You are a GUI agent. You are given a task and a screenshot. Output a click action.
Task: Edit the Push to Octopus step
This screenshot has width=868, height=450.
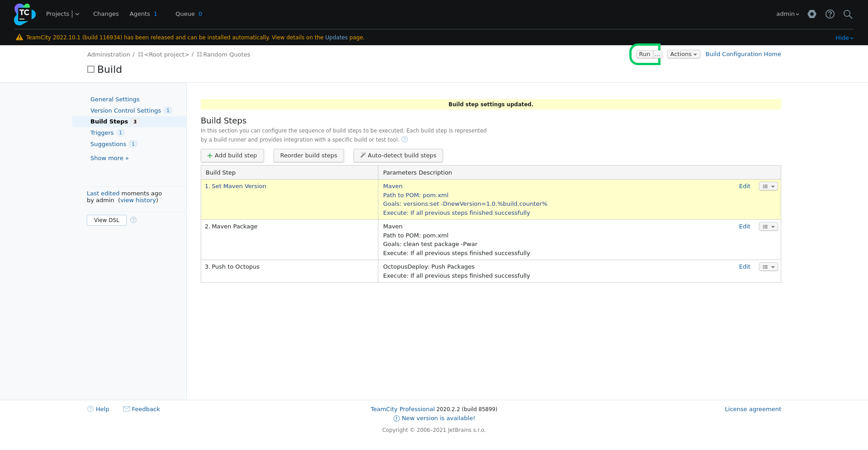(745, 267)
